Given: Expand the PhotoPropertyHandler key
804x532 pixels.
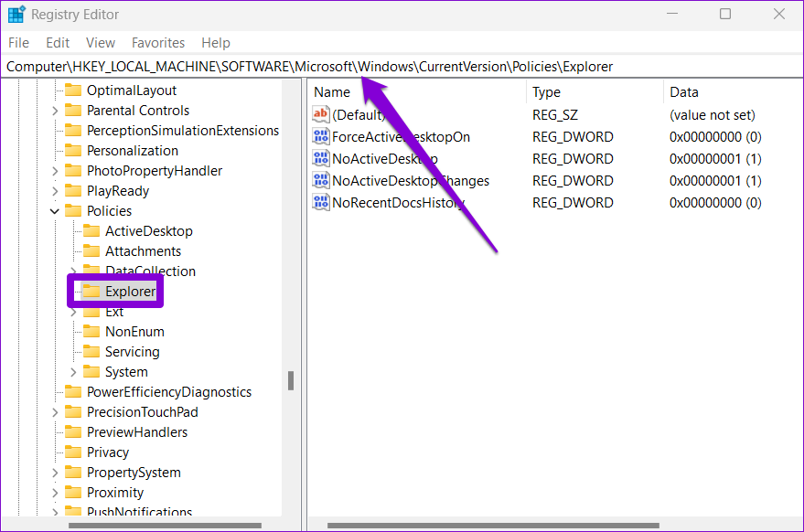Looking at the screenshot, I should [x=55, y=171].
